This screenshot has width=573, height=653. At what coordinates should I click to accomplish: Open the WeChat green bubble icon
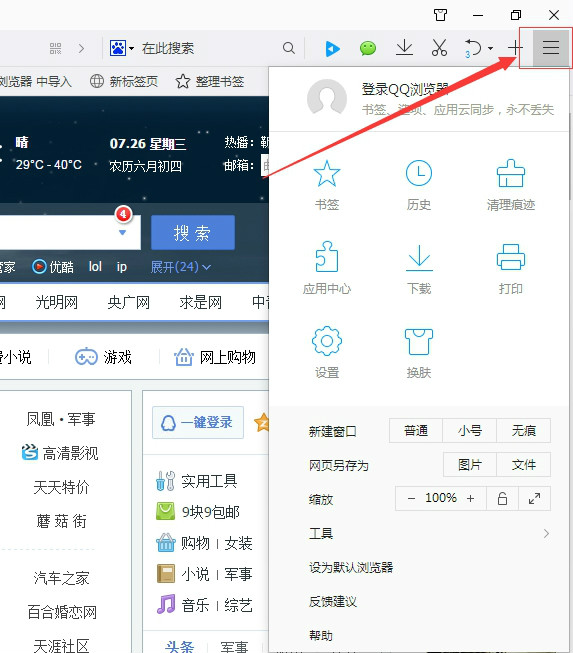[x=368, y=48]
